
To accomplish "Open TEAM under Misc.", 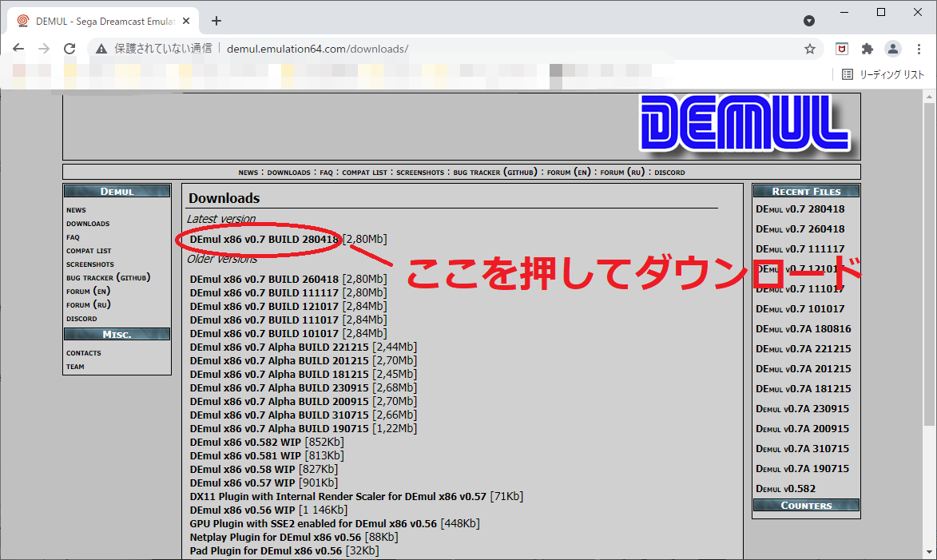I will pos(75,367).
